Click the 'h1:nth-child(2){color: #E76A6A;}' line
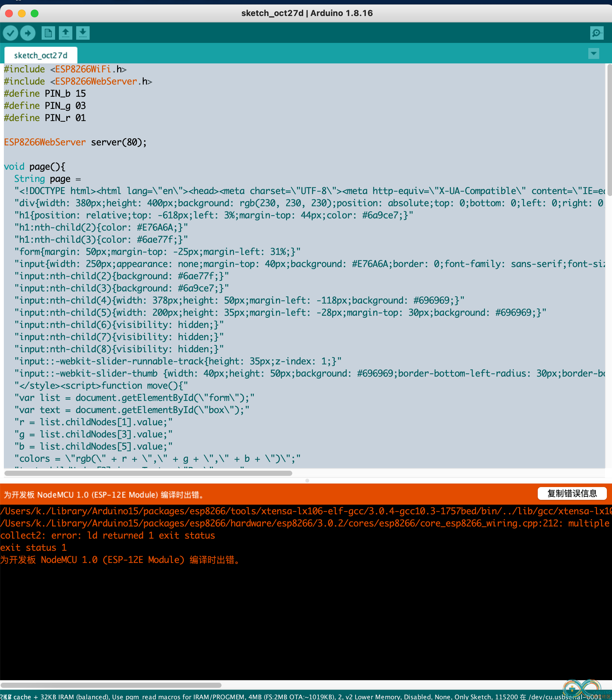612x700 pixels. point(101,228)
